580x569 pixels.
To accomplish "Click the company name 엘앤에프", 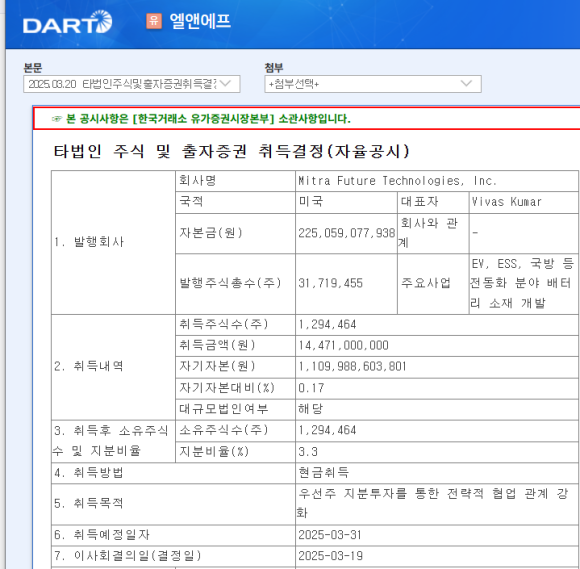I will (x=200, y=21).
